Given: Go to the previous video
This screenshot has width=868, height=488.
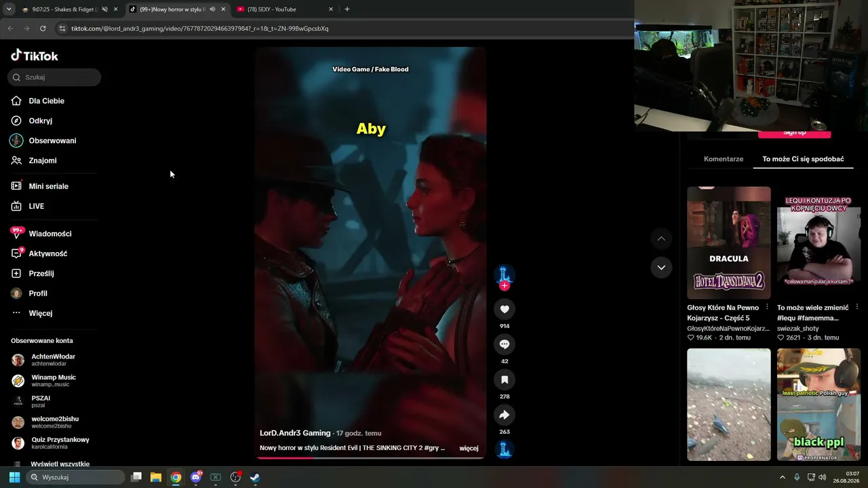Looking at the screenshot, I should (661, 239).
